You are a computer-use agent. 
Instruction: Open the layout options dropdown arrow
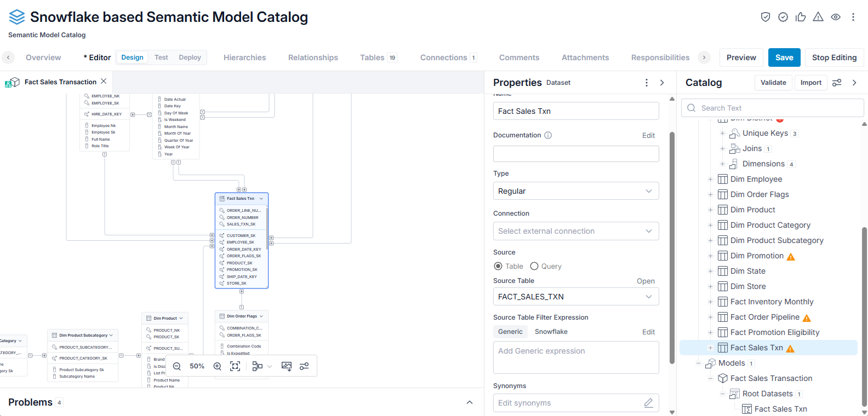270,366
